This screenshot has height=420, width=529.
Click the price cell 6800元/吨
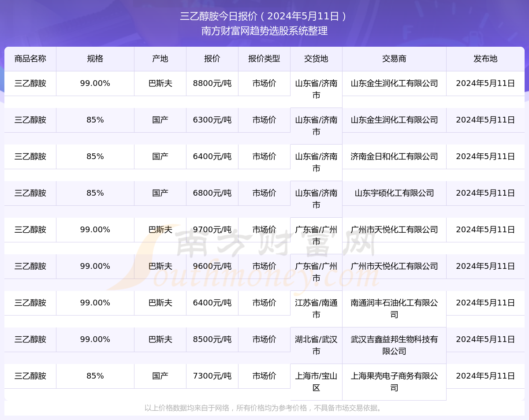[212, 193]
